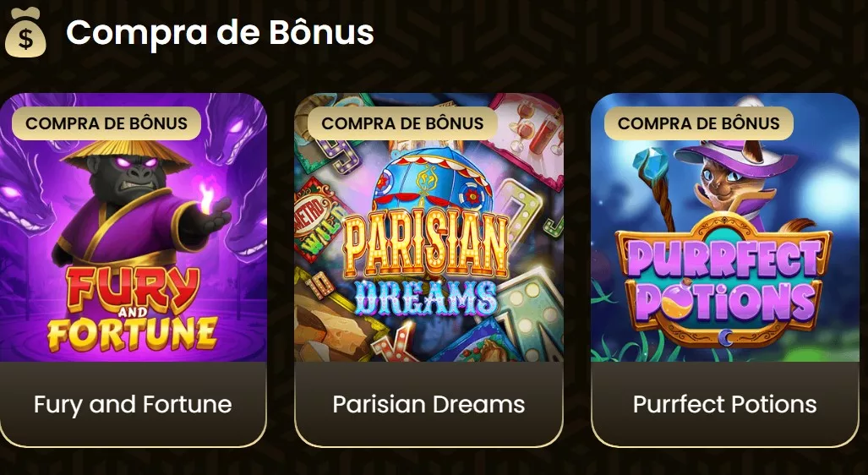Click the money bag dollar icon
This screenshot has height=475, width=868.
25,32
